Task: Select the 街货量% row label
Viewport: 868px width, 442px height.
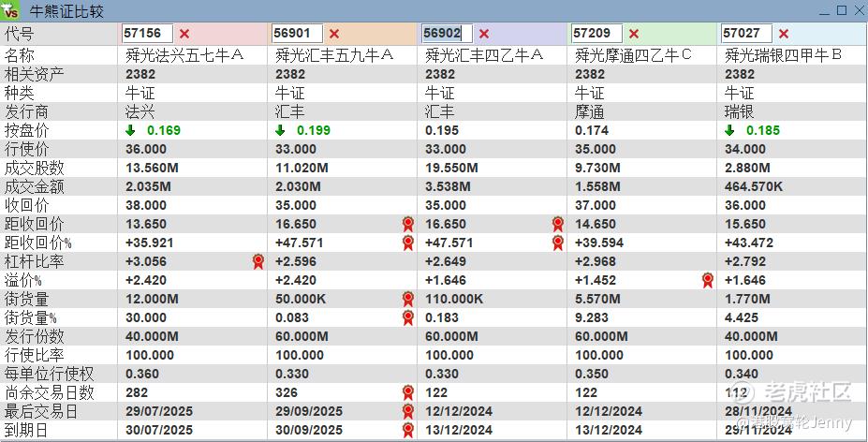Action: 31,317
